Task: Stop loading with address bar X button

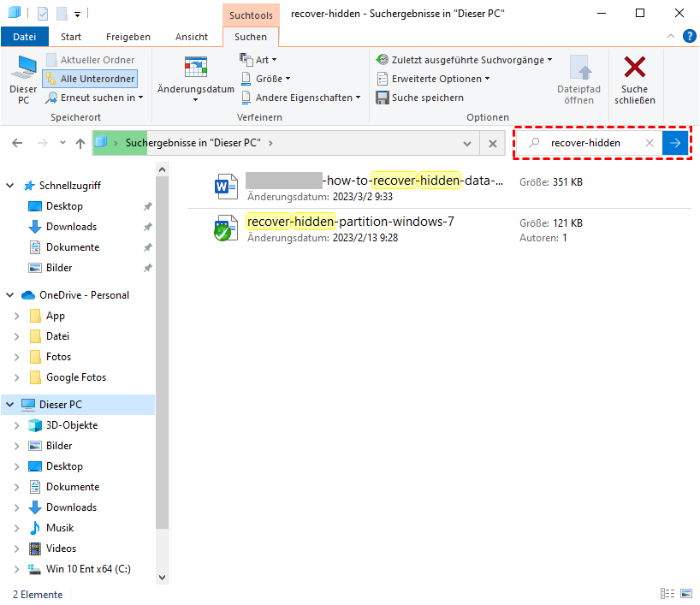Action: 492,143
